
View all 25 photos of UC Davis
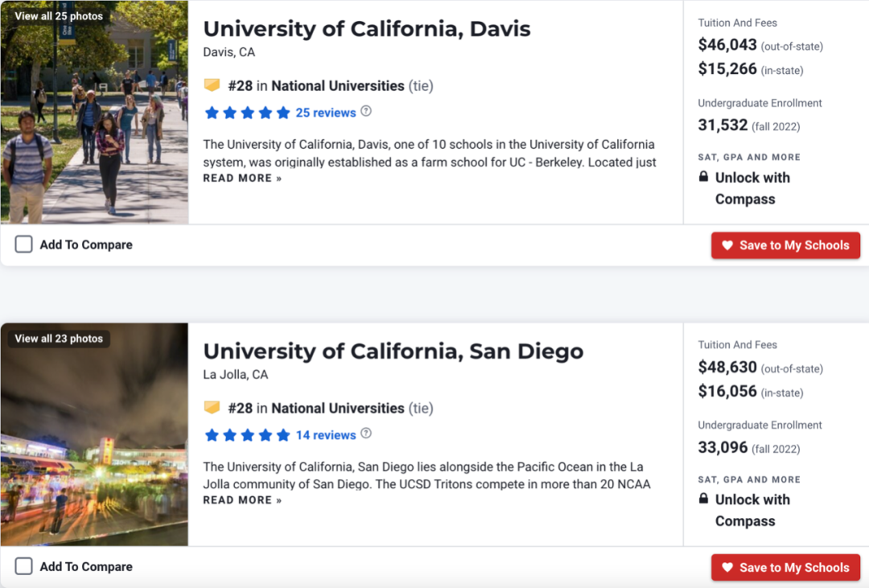point(59,16)
